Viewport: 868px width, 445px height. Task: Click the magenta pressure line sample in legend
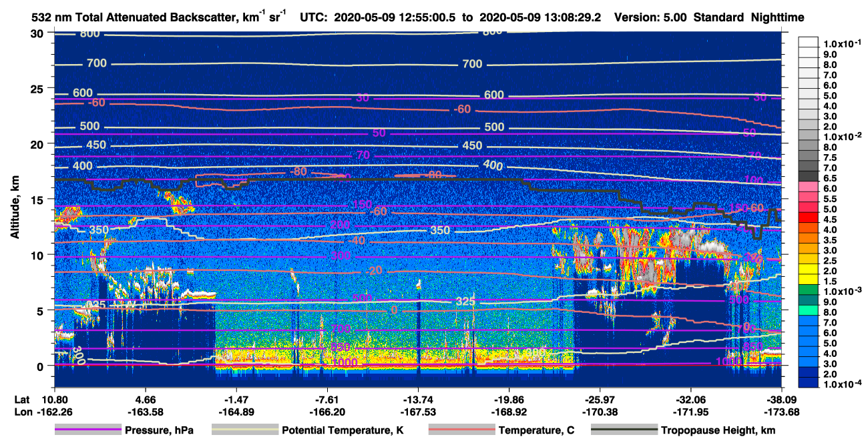coord(87,430)
